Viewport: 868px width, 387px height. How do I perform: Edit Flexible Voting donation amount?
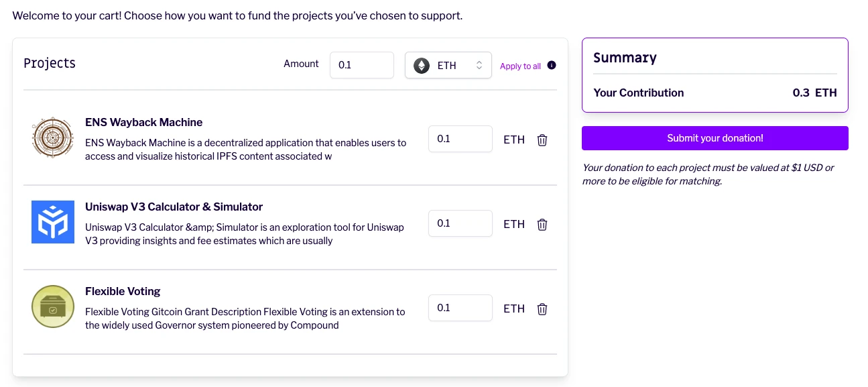click(x=460, y=308)
